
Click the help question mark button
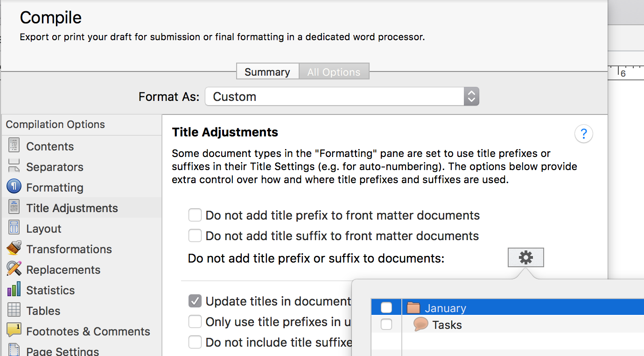(x=583, y=134)
